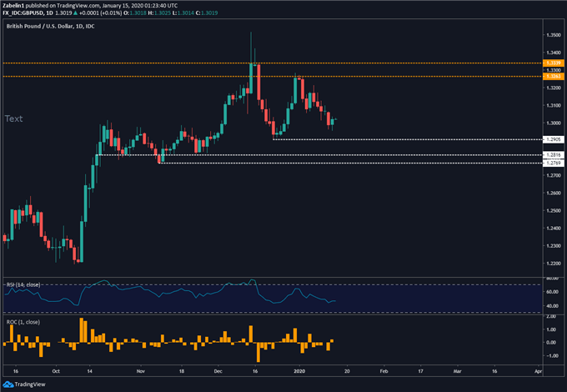Click the largest negative ROC bar in December

tap(258, 352)
